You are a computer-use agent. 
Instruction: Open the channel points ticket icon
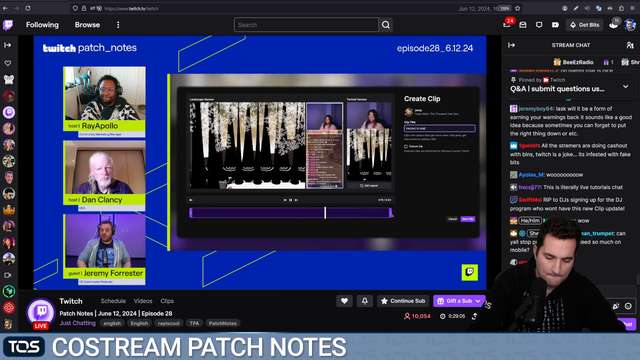click(x=555, y=25)
